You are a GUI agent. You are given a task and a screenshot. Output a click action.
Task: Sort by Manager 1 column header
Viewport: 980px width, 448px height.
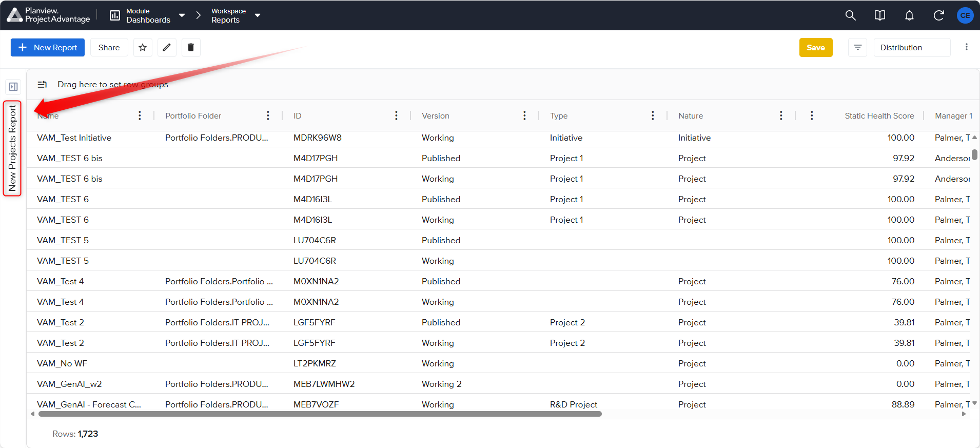coord(953,116)
